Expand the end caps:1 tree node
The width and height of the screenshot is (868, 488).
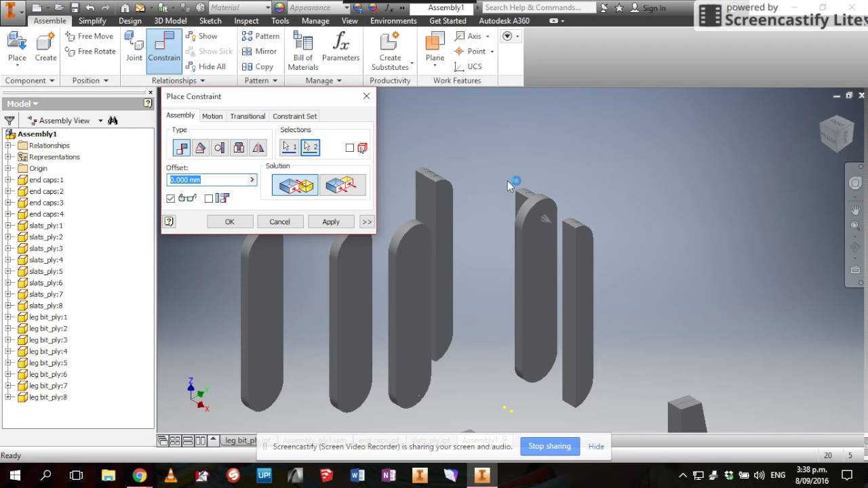pos(8,180)
